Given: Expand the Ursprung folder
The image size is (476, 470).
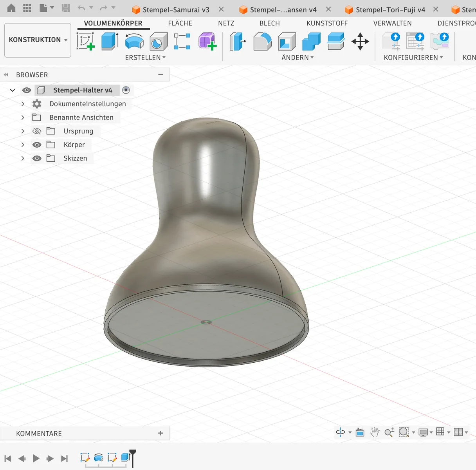Looking at the screenshot, I should (23, 131).
